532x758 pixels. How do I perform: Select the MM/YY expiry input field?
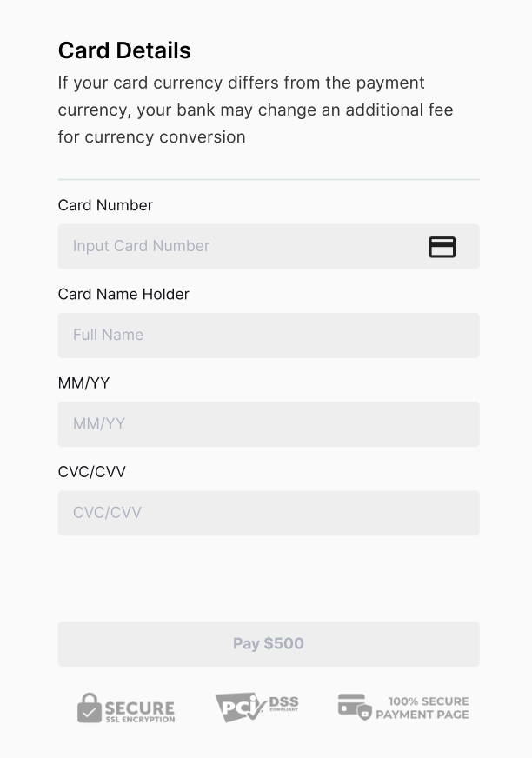[x=269, y=424]
